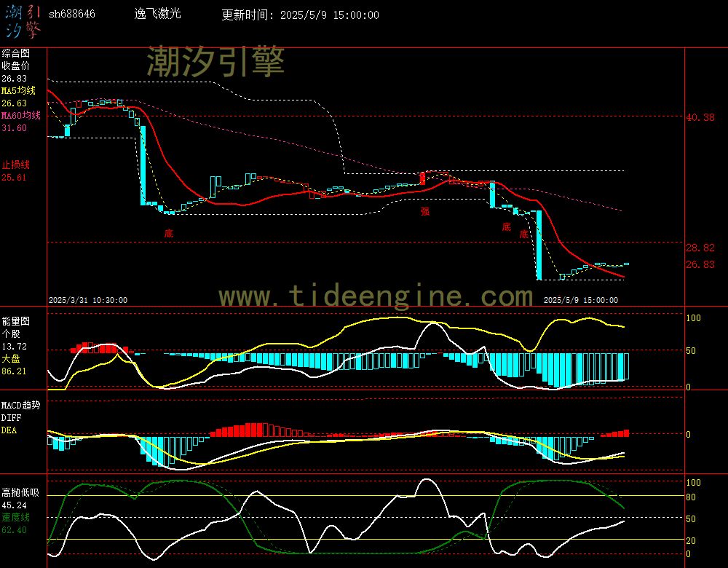
Task: Click the 高抛低吸 panel label
Action: [x=20, y=493]
